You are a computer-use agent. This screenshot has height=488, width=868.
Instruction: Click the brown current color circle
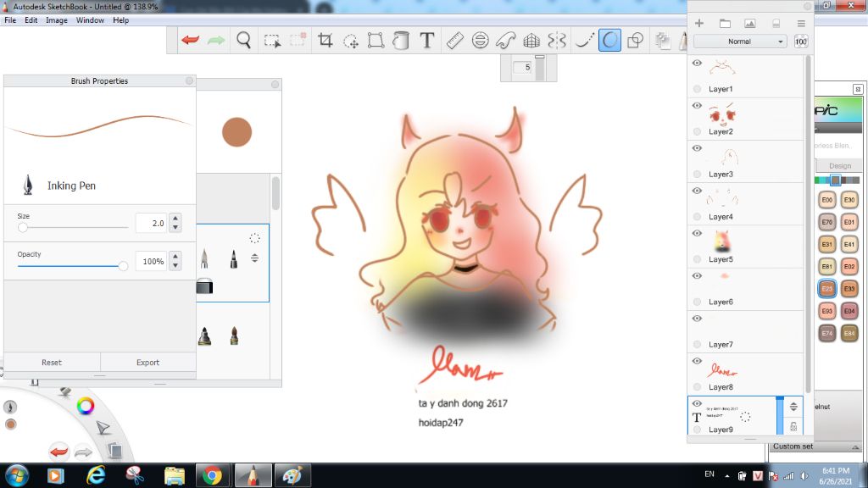[x=237, y=131]
